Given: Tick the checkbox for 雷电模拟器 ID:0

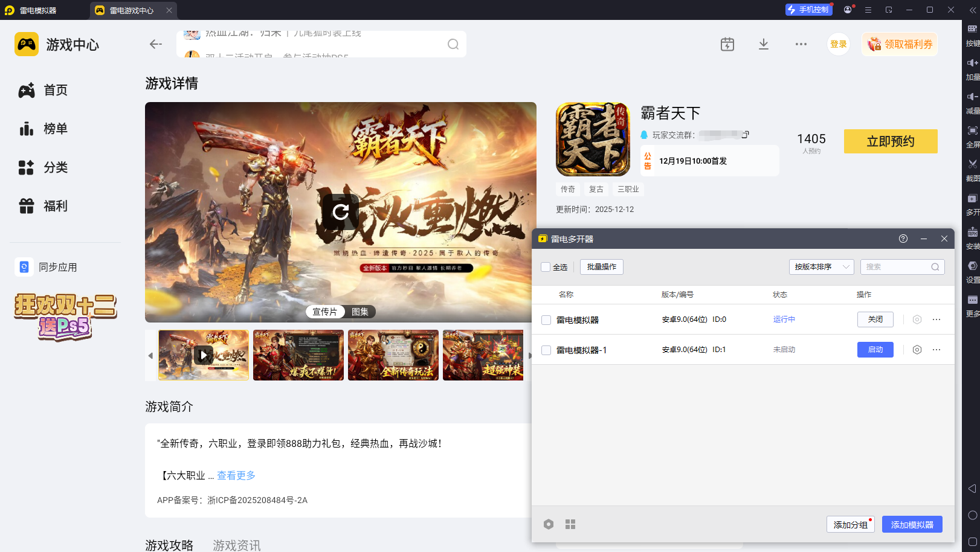Looking at the screenshot, I should (546, 320).
